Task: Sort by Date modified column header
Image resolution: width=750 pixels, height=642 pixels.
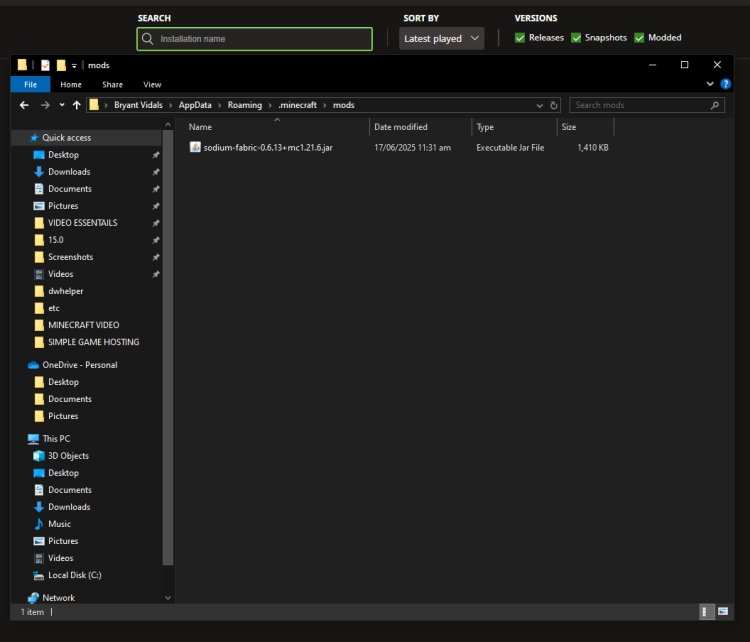Action: point(420,127)
